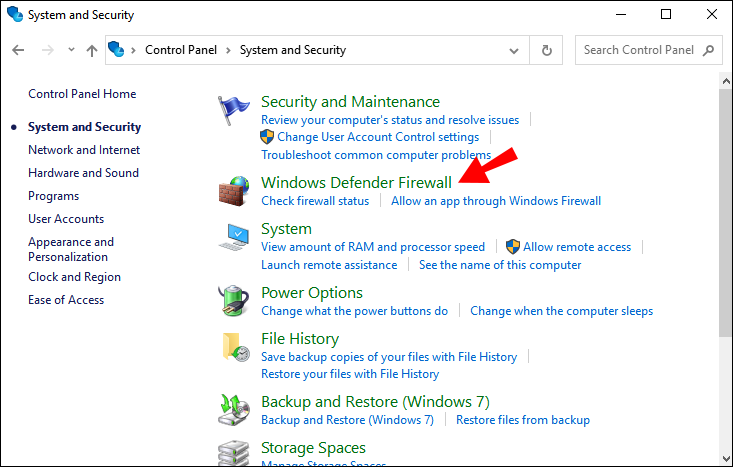Refresh the Control Panel view
Screen dimensions: 733x467
tap(546, 50)
